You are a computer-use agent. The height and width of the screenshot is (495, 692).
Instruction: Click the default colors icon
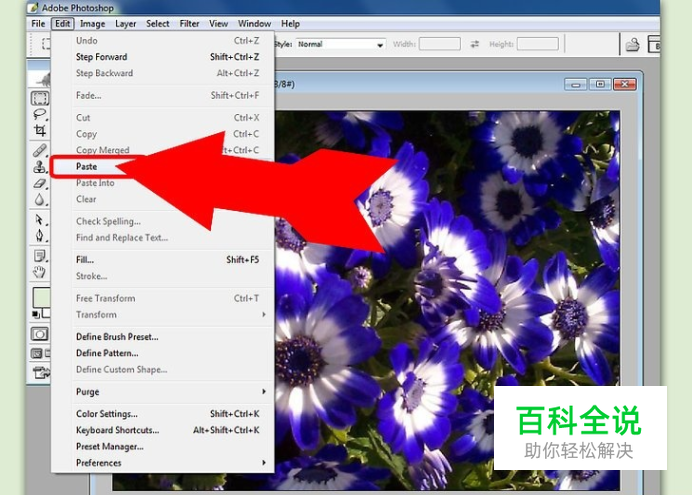[x=36, y=314]
